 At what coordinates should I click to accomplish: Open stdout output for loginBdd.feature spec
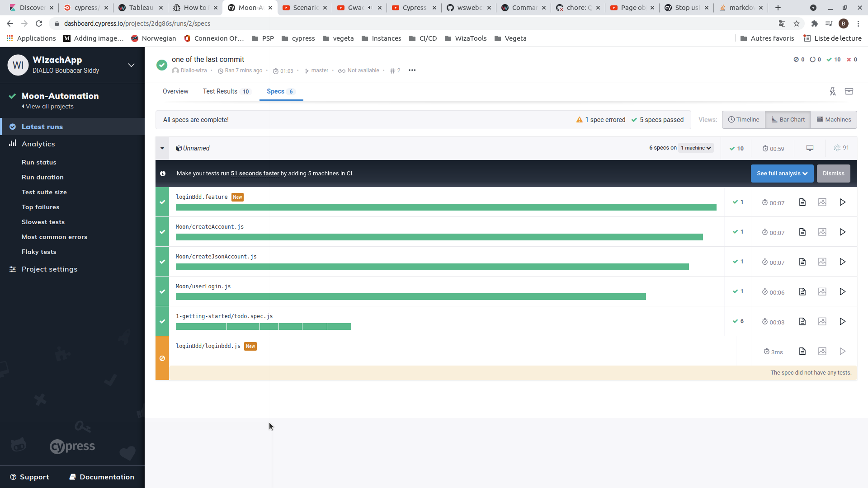coord(802,202)
